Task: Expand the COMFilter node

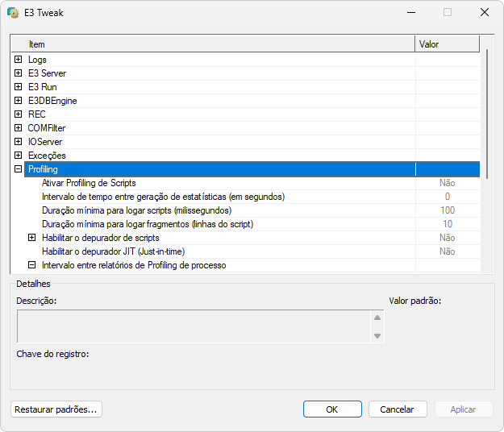Action: point(19,128)
